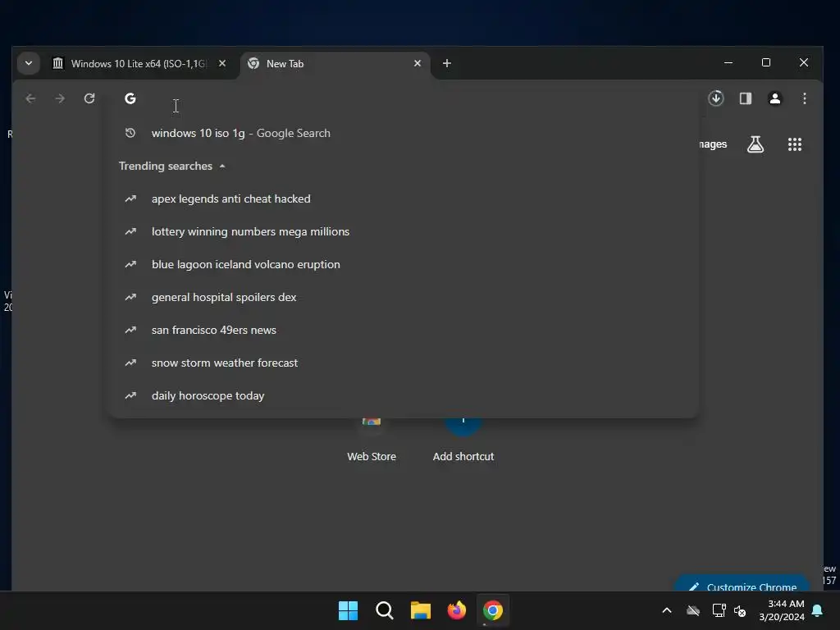Image resolution: width=840 pixels, height=630 pixels.
Task: Launch Firefox from the taskbar
Action: click(457, 610)
